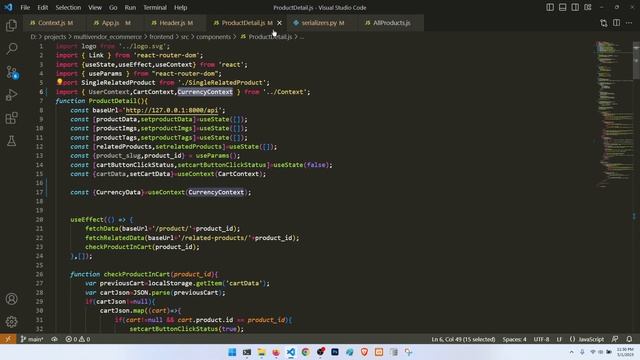Toggle the primary side bar visibility
Screen dimensions: 640x360
[x=550, y=7]
